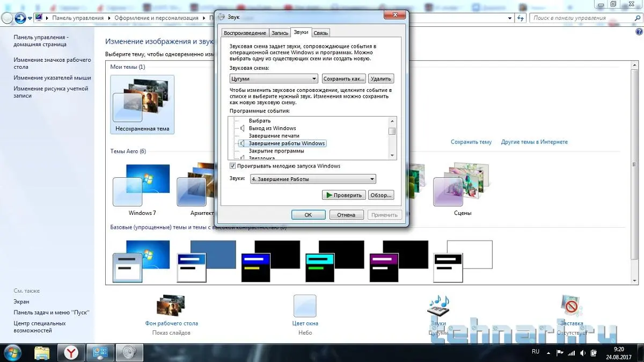644x362 pixels.
Task: Switch to the Запись tab
Action: pyautogui.click(x=280, y=33)
